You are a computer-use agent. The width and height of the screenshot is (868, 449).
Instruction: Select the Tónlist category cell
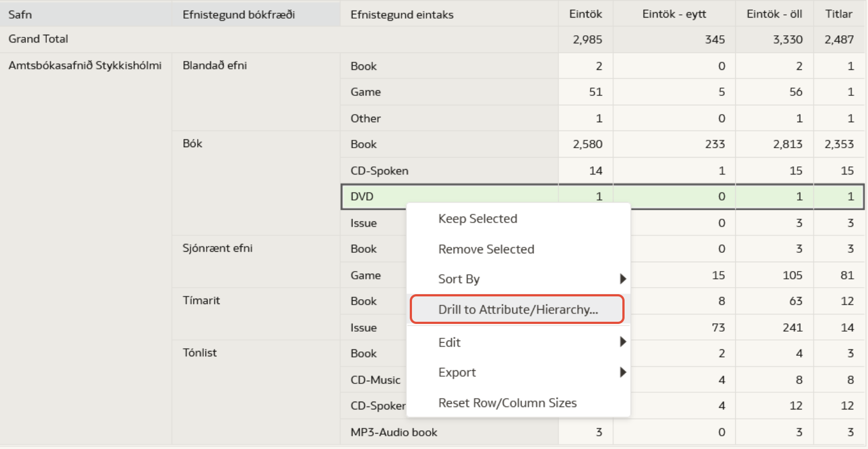[x=199, y=353]
